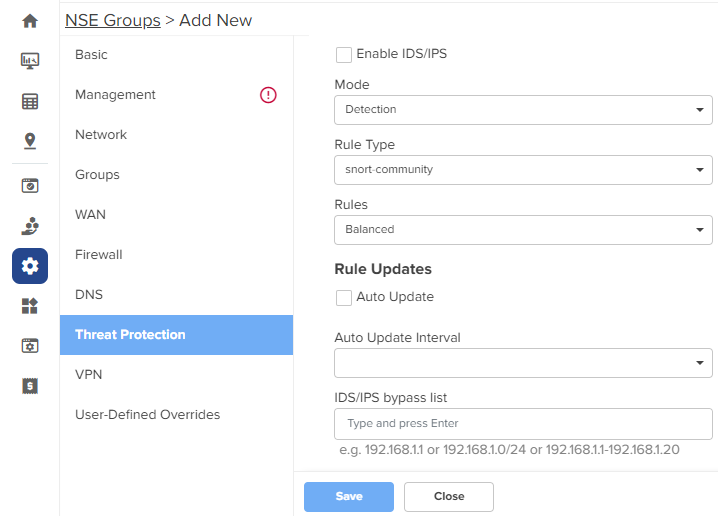Follow the NSE Groups breadcrumb link
Image resolution: width=718 pixels, height=516 pixels.
click(113, 20)
